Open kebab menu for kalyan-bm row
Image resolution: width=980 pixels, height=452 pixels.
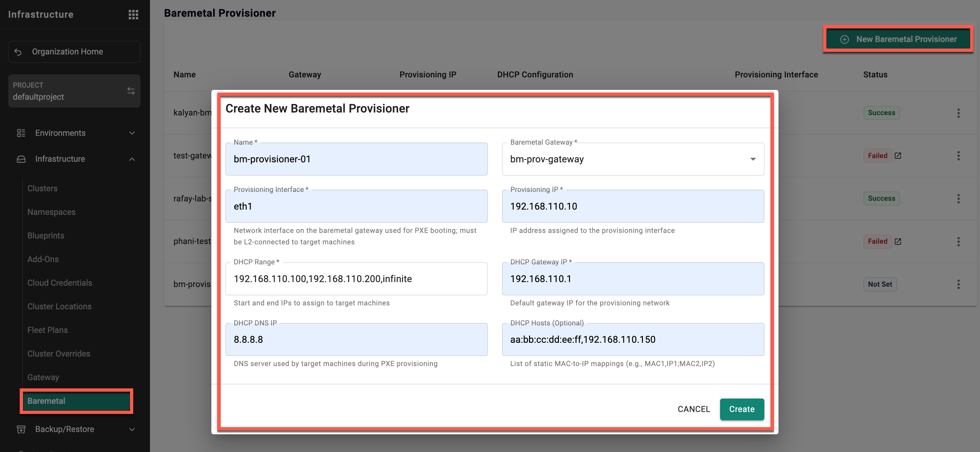point(958,113)
